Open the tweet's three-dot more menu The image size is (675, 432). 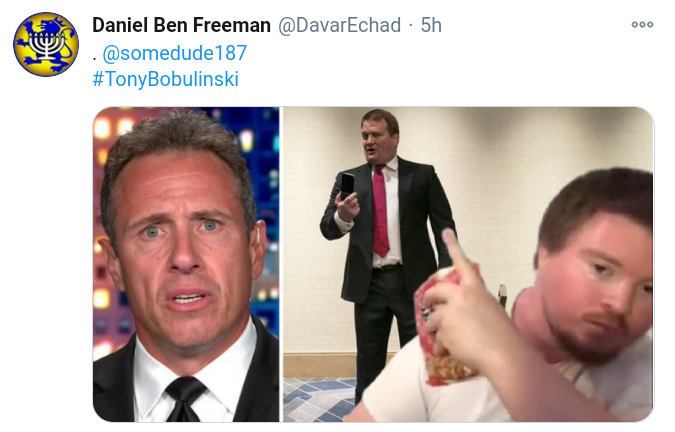(x=642, y=25)
